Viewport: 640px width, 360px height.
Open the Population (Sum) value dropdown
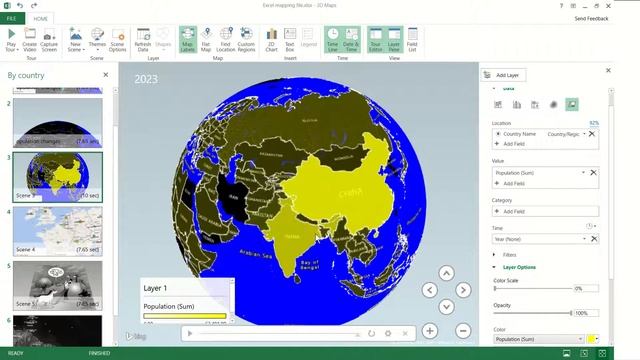click(583, 173)
